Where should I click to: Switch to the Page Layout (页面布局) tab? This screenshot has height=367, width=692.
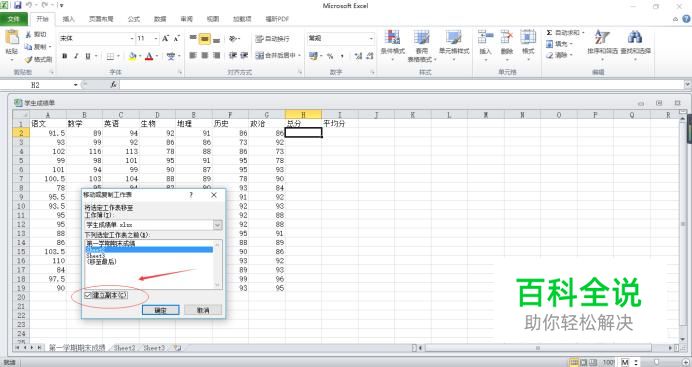click(x=101, y=19)
